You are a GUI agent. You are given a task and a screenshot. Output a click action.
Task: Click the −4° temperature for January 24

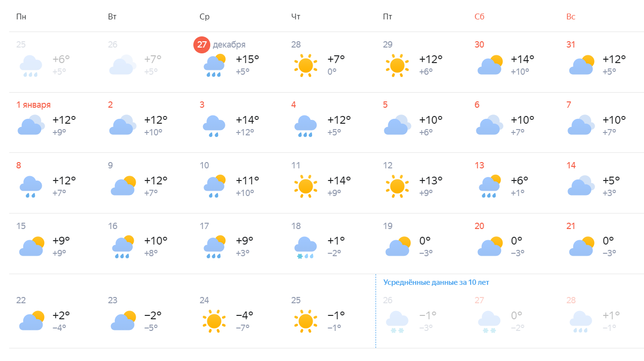click(x=245, y=315)
